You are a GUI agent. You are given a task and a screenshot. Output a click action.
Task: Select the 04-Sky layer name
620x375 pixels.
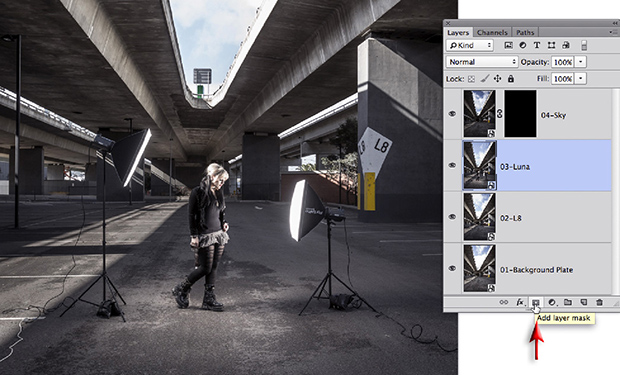click(x=553, y=116)
